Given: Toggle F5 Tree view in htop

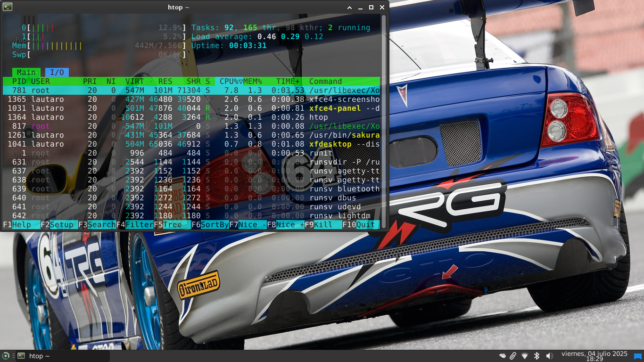Looking at the screenshot, I should pyautogui.click(x=173, y=225).
